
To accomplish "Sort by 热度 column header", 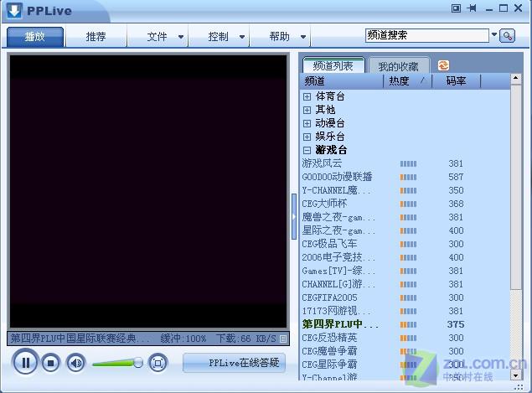I will point(407,81).
